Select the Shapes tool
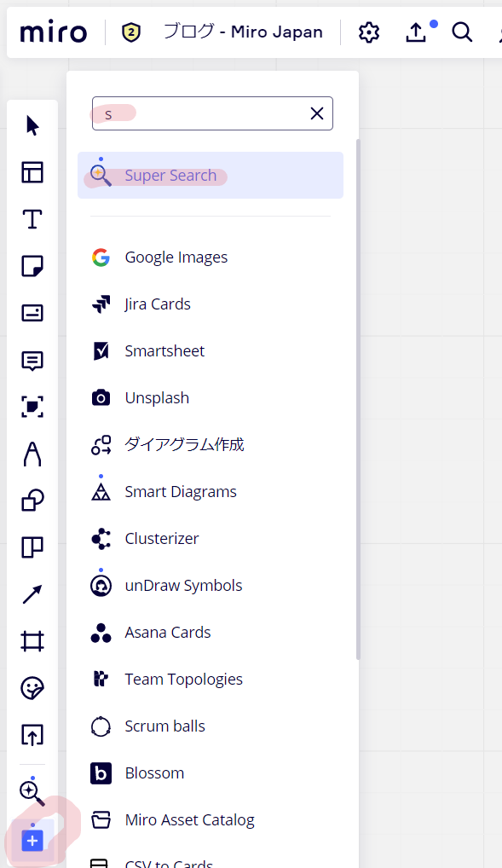This screenshot has height=868, width=502. [x=32, y=501]
